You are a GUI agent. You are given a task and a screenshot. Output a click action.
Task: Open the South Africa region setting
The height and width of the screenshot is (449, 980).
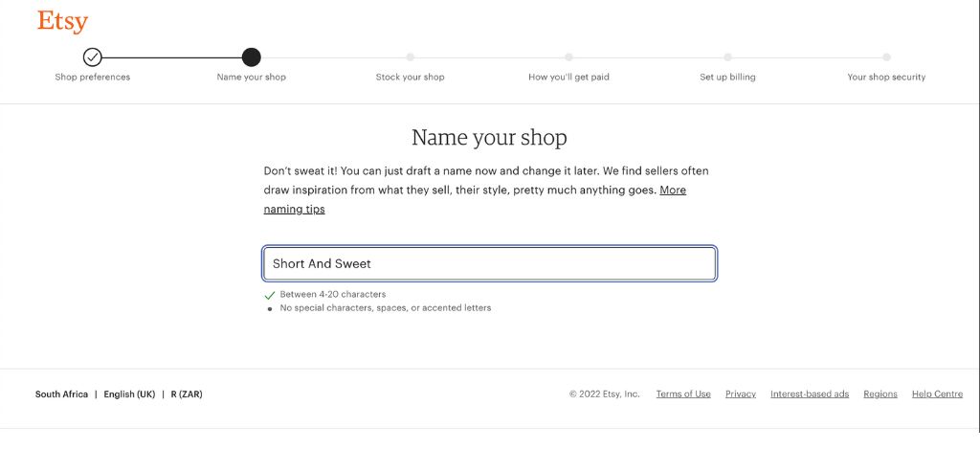click(x=61, y=394)
